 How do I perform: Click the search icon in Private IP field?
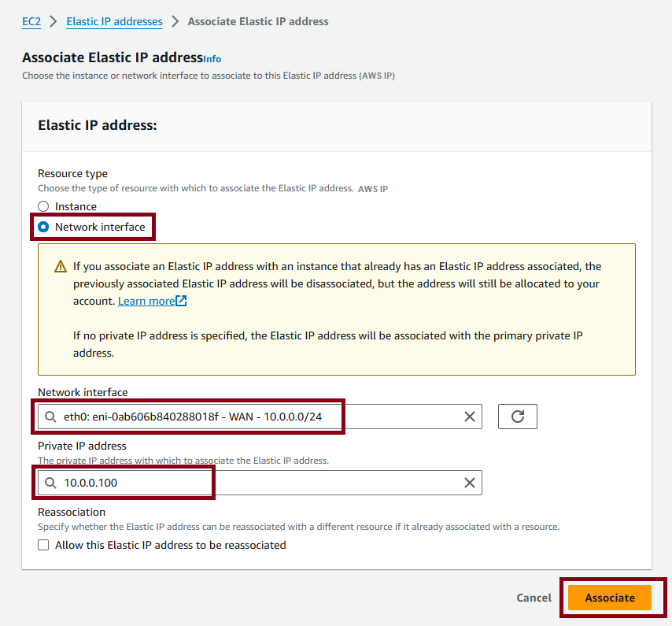coord(50,483)
